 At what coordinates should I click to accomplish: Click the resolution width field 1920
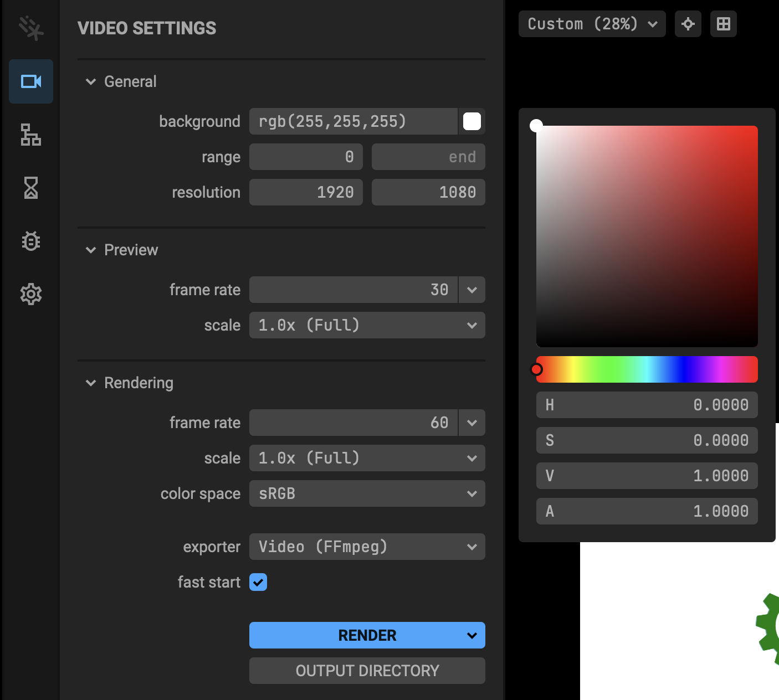point(306,192)
